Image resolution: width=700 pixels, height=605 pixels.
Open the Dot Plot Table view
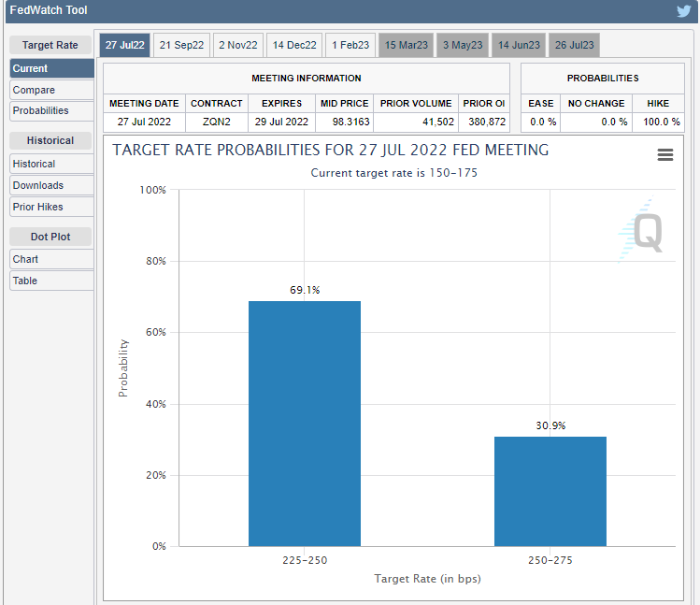coord(51,281)
